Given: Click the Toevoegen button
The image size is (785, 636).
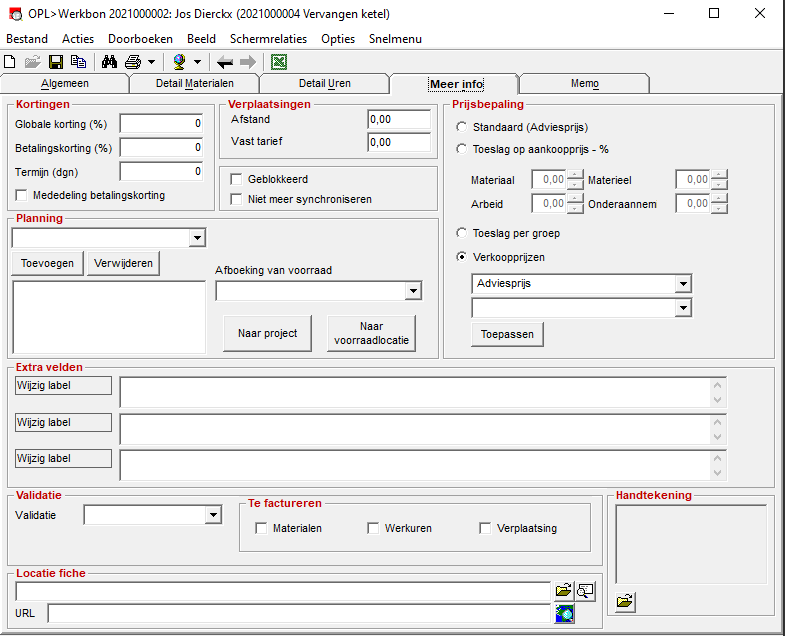Looking at the screenshot, I should pos(47,263).
